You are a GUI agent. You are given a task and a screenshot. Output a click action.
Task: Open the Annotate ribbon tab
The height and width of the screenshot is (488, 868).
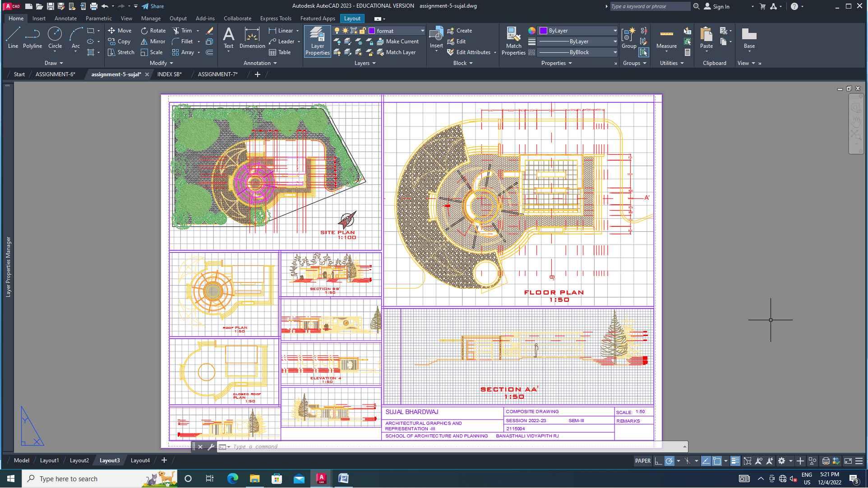point(65,18)
